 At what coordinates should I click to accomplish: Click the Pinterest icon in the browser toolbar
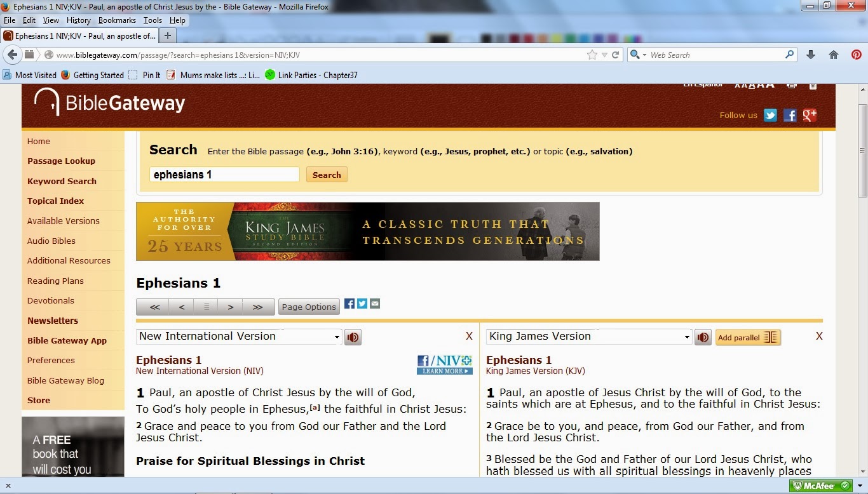coord(857,55)
